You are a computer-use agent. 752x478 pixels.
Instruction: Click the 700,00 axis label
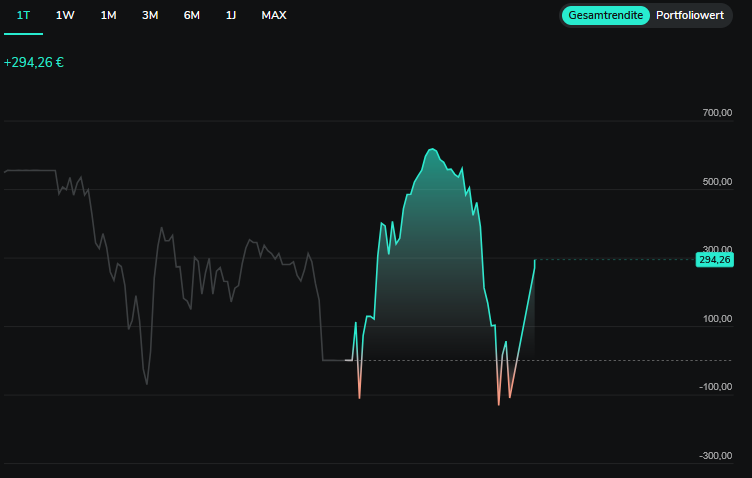point(717,113)
